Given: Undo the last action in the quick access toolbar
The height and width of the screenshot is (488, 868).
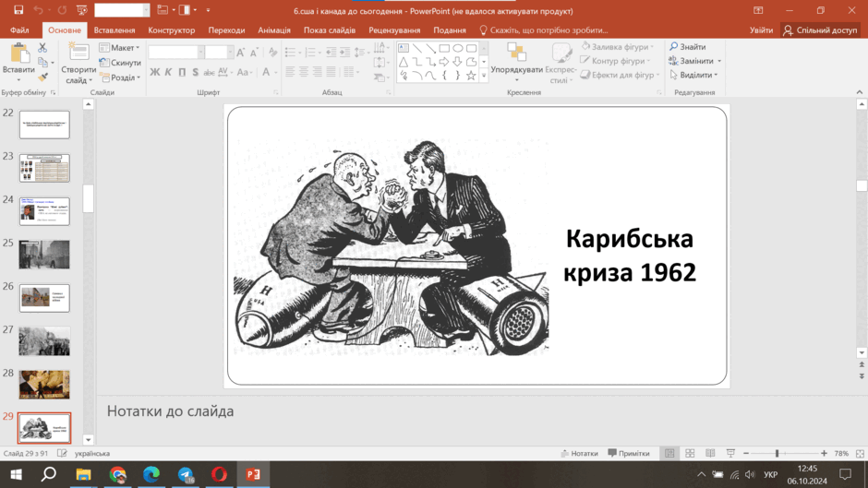Looking at the screenshot, I should [x=38, y=10].
